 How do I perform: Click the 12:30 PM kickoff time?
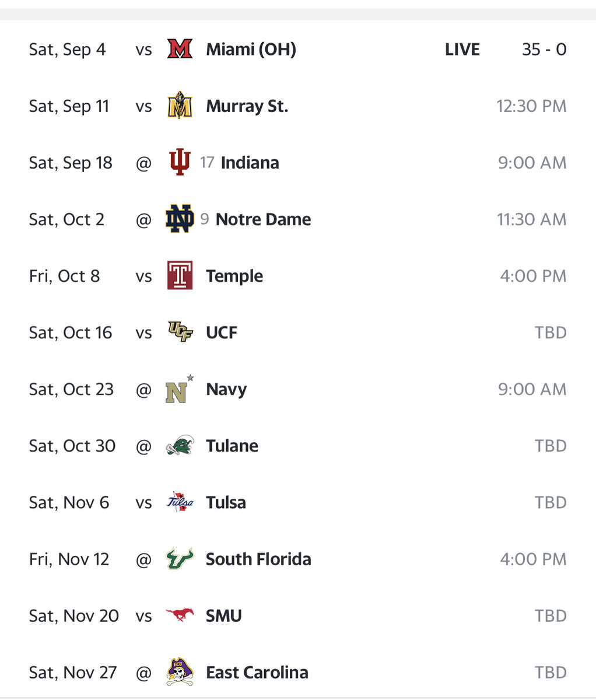(x=531, y=106)
